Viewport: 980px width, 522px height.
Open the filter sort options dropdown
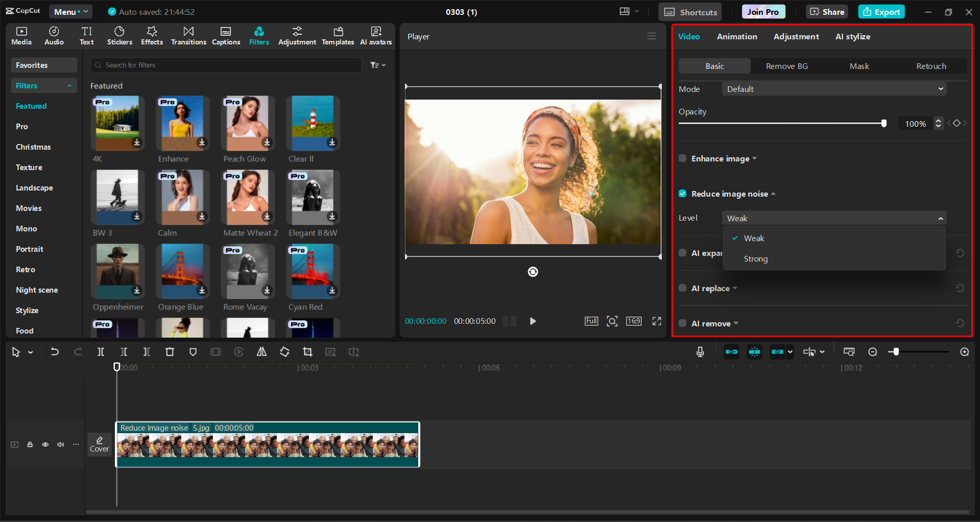378,65
